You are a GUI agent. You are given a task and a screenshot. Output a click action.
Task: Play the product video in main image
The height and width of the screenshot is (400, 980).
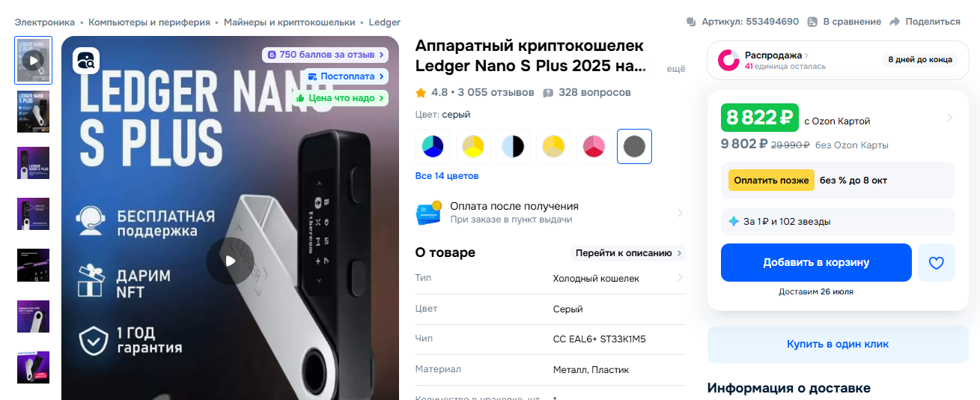point(230,261)
